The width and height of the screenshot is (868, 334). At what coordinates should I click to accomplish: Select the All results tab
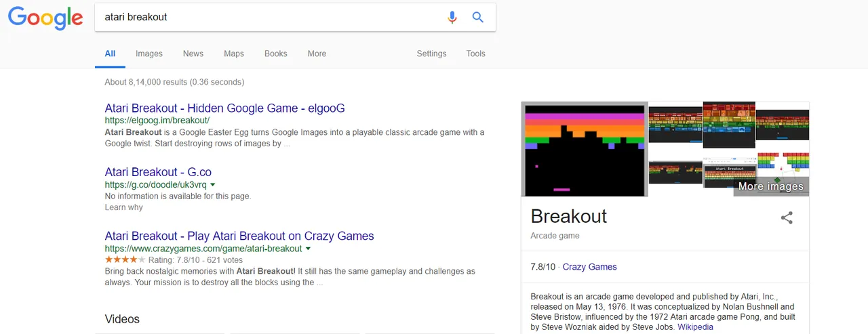click(110, 54)
